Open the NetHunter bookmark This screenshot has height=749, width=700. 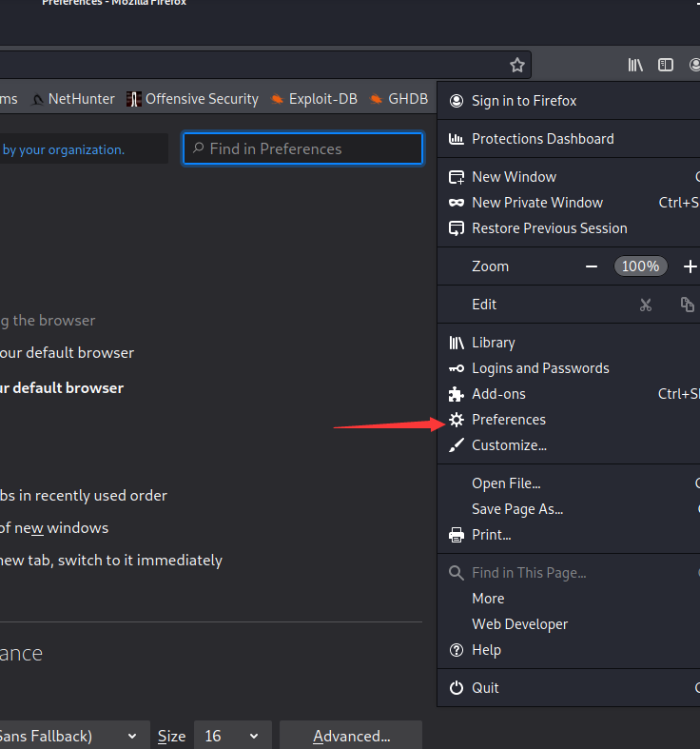click(73, 99)
